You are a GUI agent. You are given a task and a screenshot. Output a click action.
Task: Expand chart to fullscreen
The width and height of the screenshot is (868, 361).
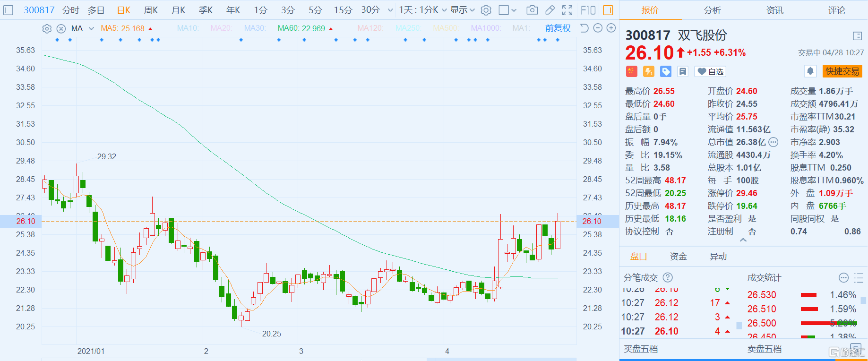(567, 10)
